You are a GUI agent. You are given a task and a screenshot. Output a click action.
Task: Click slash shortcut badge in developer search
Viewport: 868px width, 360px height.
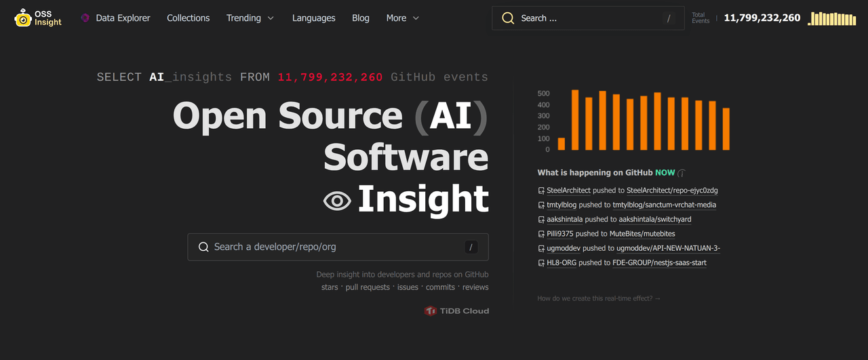point(471,247)
